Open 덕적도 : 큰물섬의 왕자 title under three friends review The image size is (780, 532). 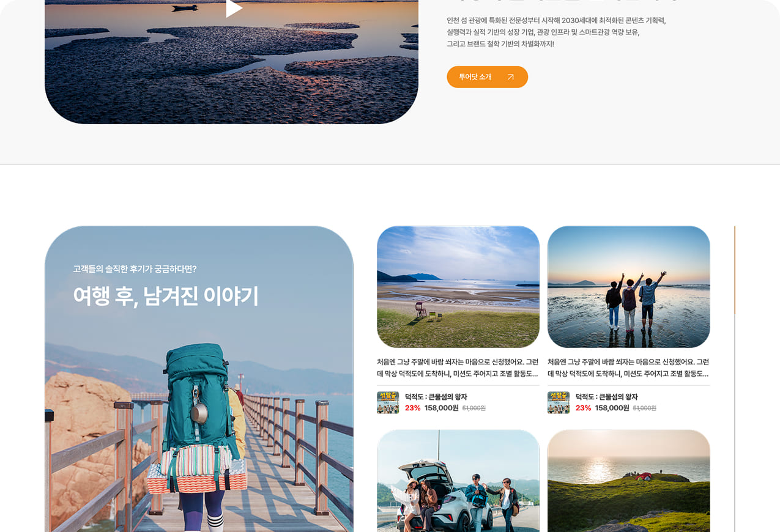point(606,397)
